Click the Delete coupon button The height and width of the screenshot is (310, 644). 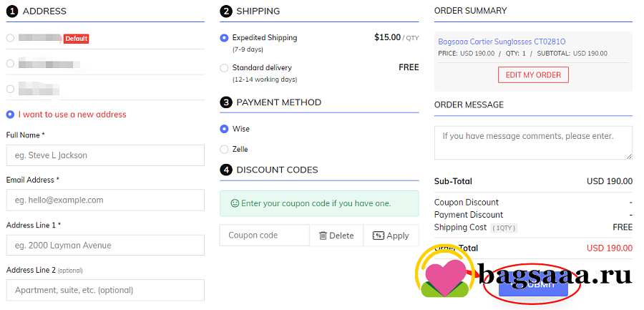coord(336,236)
